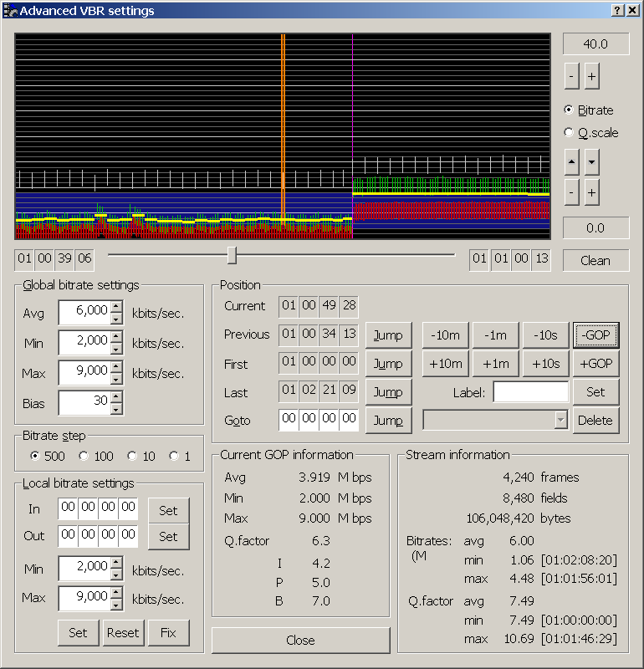Click Set beside the Out timecode

click(169, 536)
